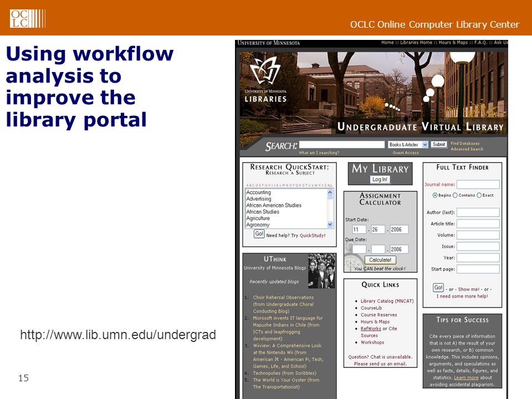532x399 pixels.
Task: Click the Journal name input field
Action: (478, 184)
